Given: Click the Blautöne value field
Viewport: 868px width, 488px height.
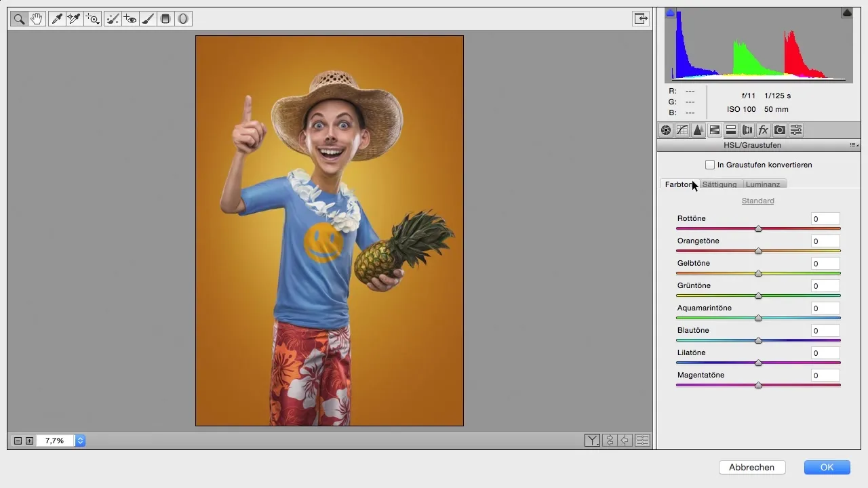Looking at the screenshot, I should tap(825, 331).
